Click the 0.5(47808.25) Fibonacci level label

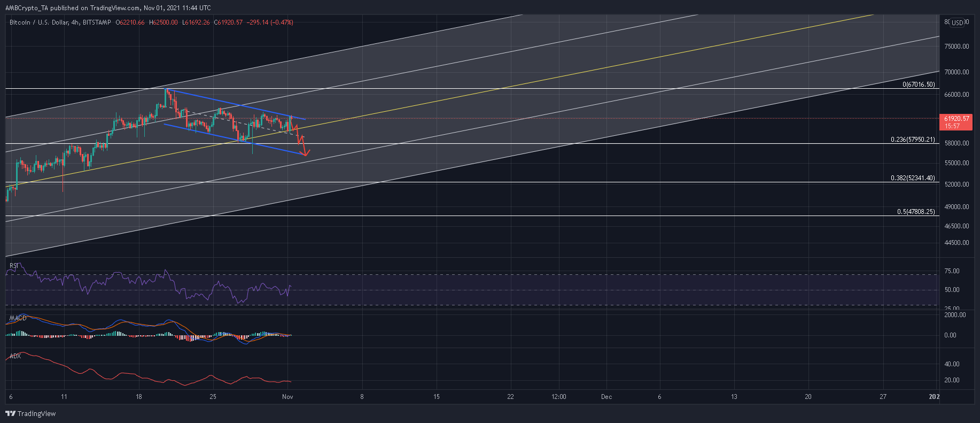(x=916, y=212)
